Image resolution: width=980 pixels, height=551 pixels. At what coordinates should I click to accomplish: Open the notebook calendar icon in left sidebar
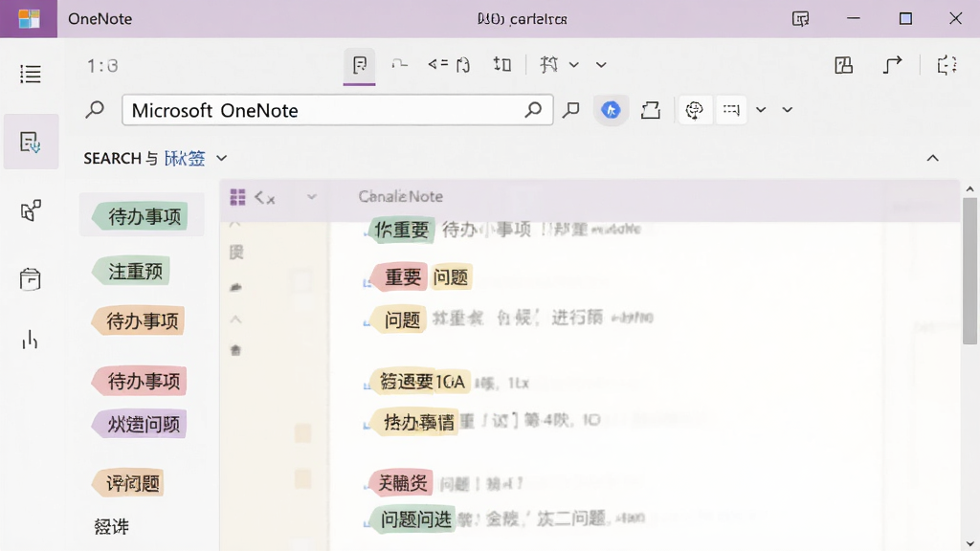[30, 278]
